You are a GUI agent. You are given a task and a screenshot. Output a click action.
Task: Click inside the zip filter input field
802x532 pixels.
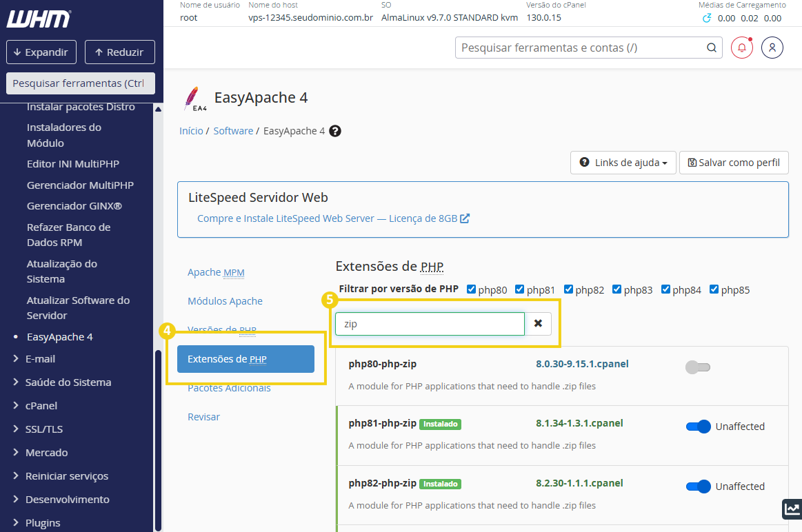coord(429,323)
